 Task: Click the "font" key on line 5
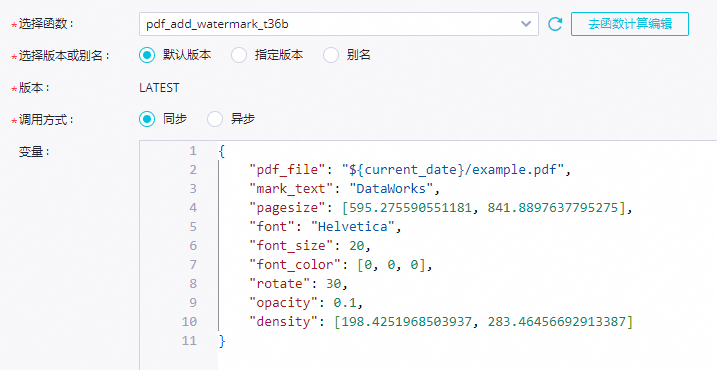pyautogui.click(x=272, y=226)
